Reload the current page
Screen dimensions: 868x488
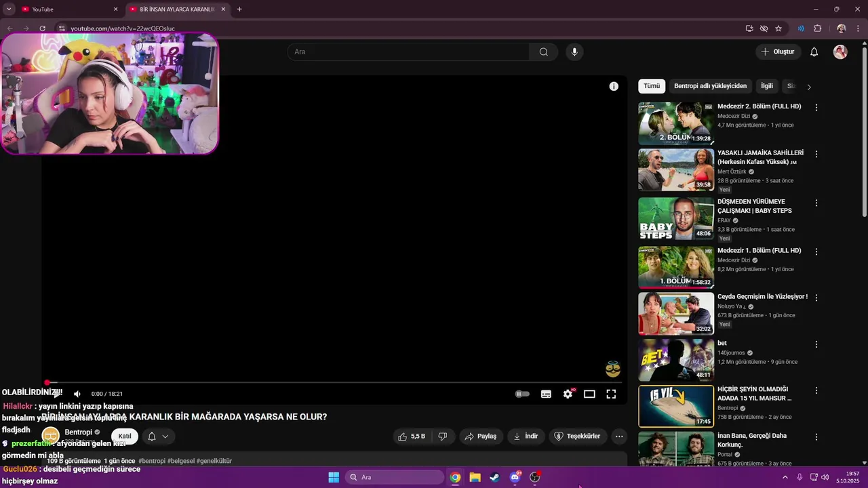pyautogui.click(x=42, y=28)
